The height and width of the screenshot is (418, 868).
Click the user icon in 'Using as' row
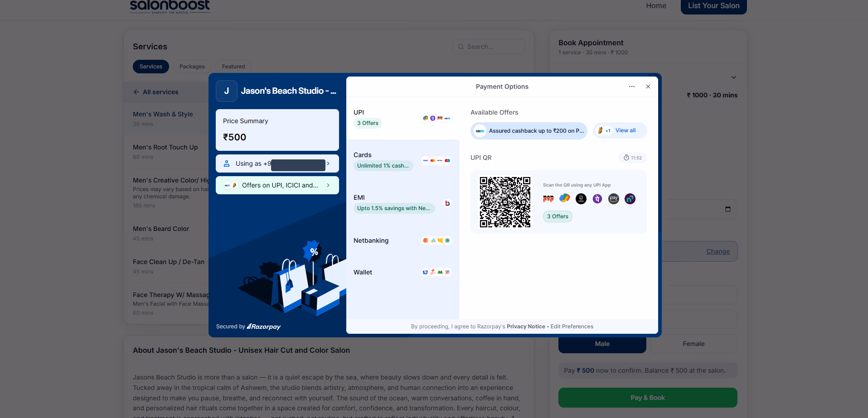coord(227,163)
